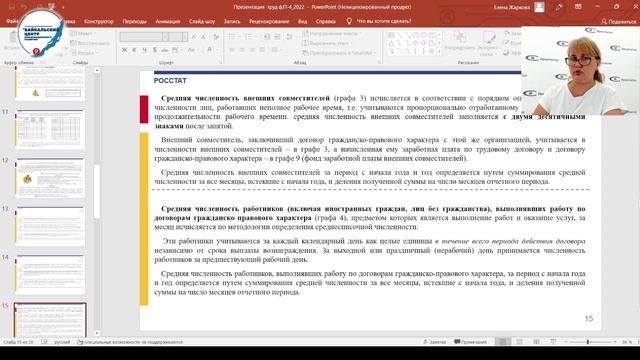This screenshot has width=640, height=360.
Task: Open Экспресс-стили quick styles
Action: [x=488, y=43]
